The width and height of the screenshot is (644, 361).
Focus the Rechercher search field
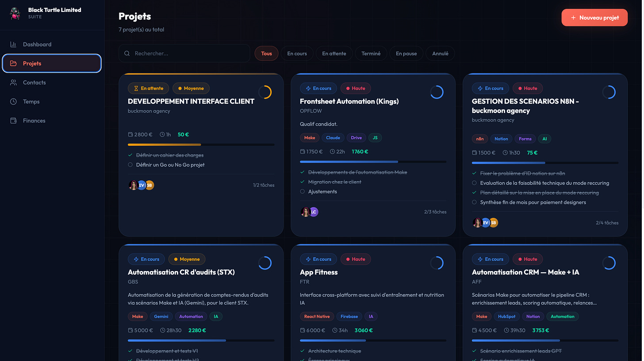(184, 53)
